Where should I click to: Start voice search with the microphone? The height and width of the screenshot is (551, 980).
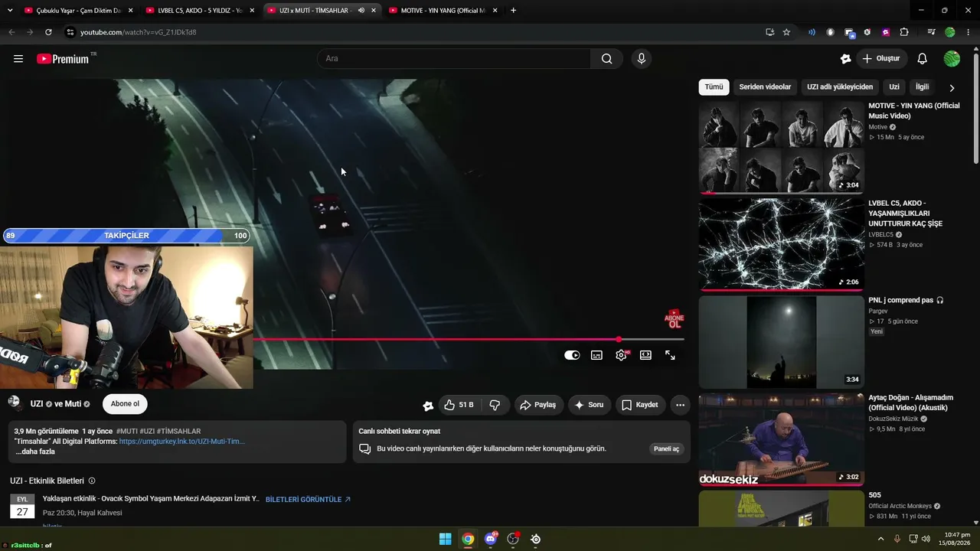coord(642,59)
